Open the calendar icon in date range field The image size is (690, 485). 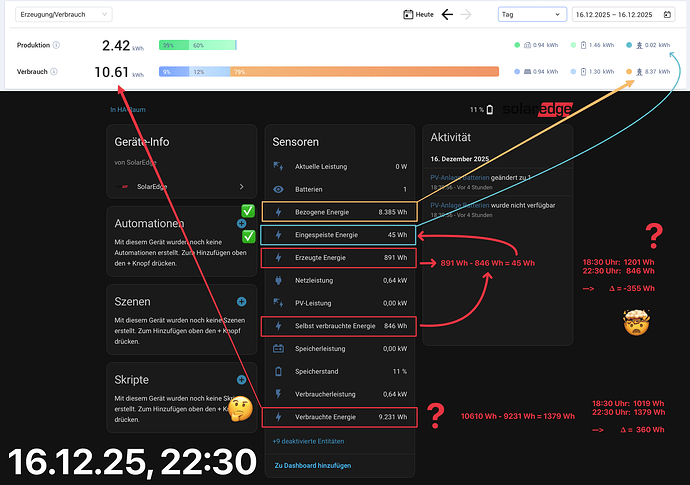pos(667,15)
